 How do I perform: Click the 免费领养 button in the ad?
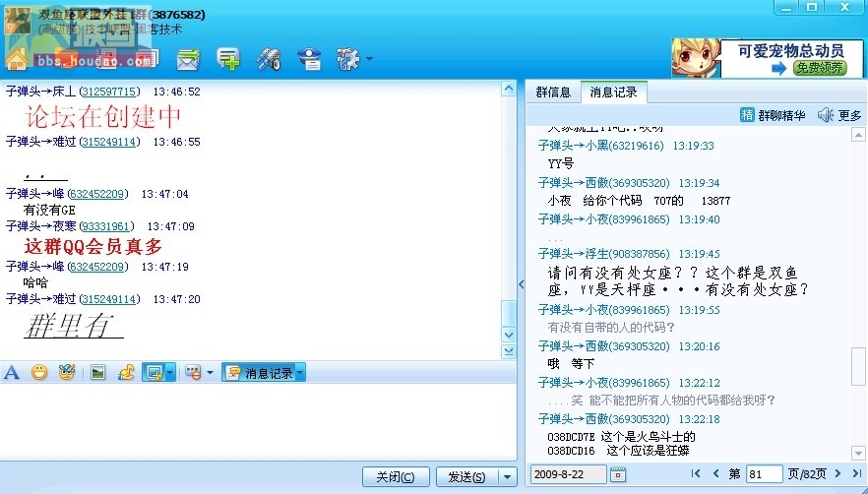point(820,68)
